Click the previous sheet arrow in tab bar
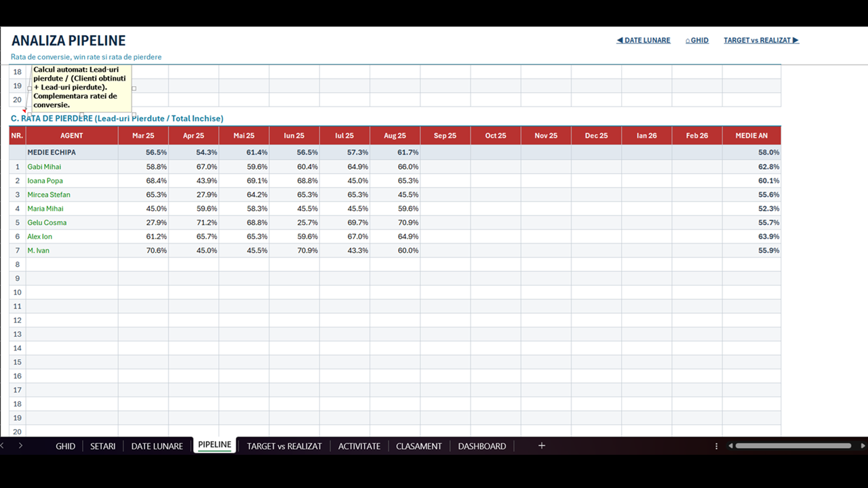 coord(3,445)
